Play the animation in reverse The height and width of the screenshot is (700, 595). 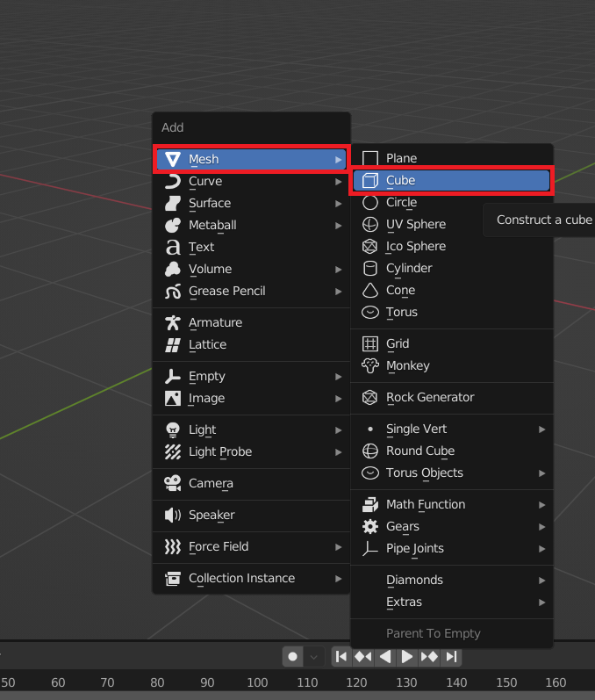[x=385, y=656]
